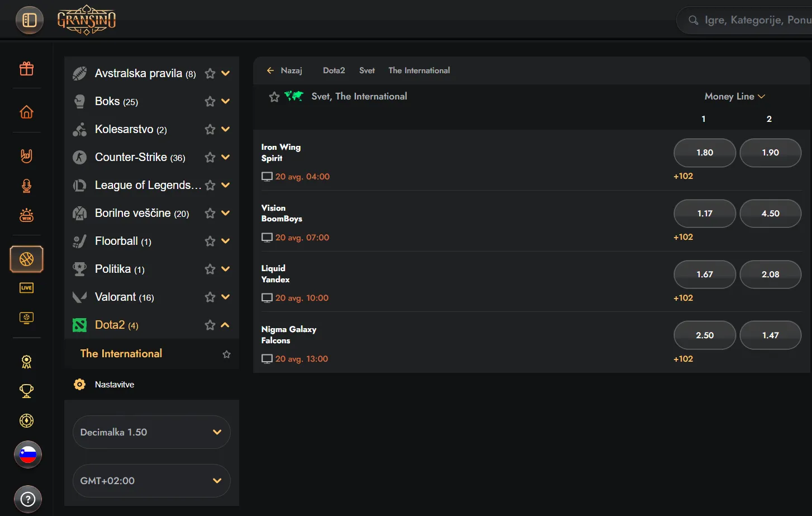Viewport: 812px width, 516px height.
Task: Go to Dota2 breadcrumb
Action: [x=334, y=70]
